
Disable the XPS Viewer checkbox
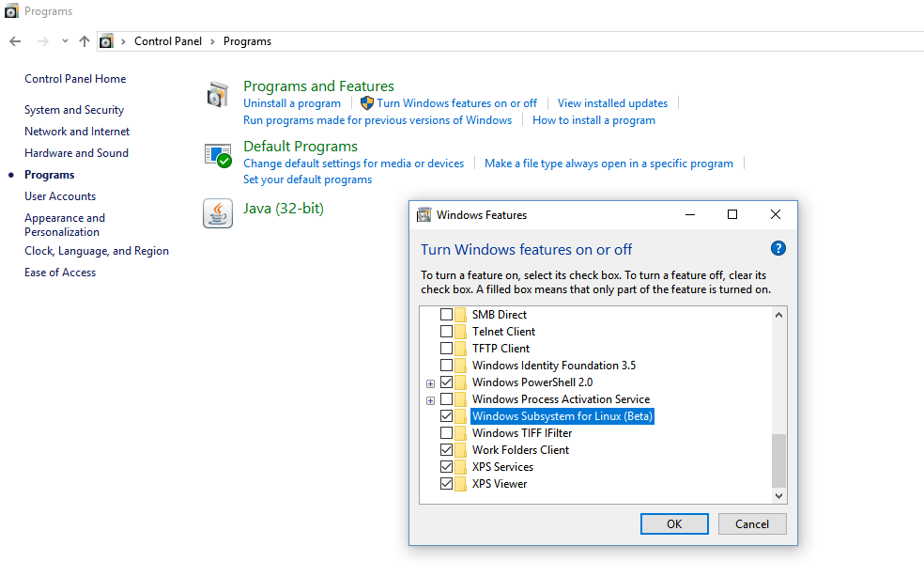(446, 484)
